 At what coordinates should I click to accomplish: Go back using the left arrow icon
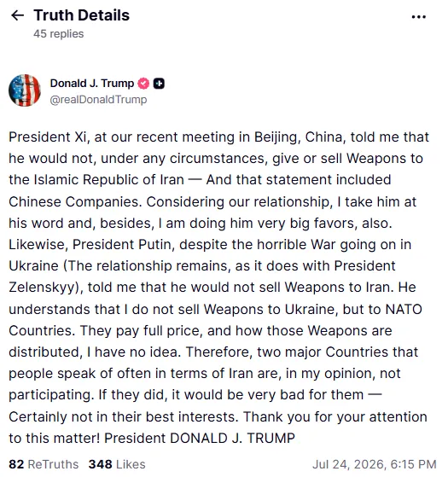[17, 15]
